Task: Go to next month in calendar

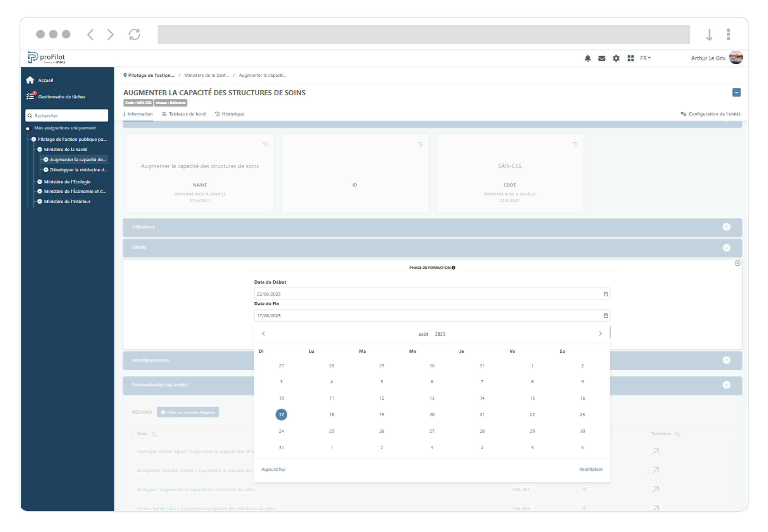Action: pos(600,334)
